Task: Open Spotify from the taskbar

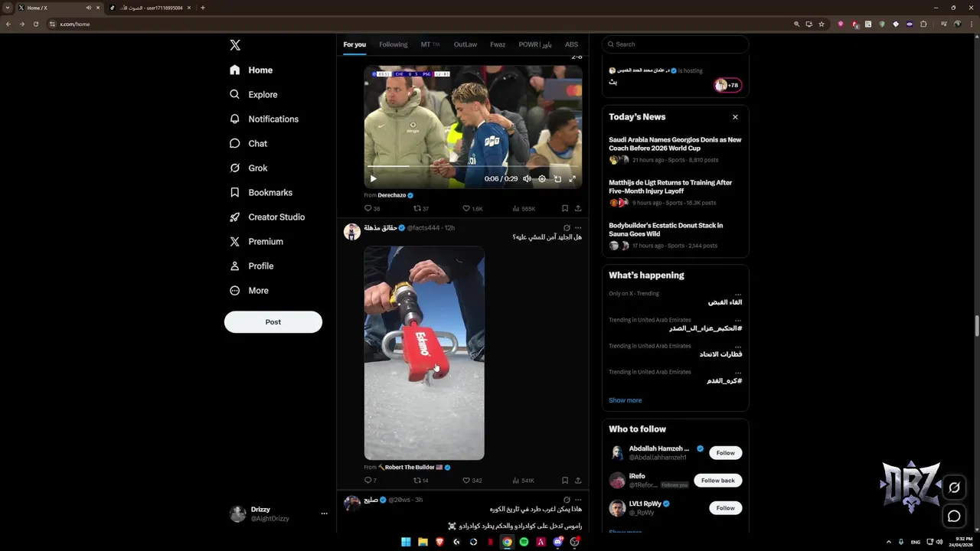Action: tap(524, 542)
